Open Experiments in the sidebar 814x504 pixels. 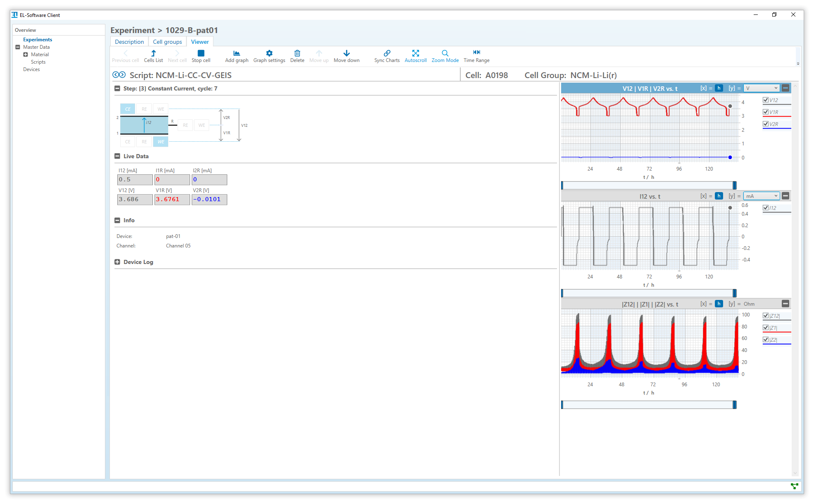click(x=38, y=40)
